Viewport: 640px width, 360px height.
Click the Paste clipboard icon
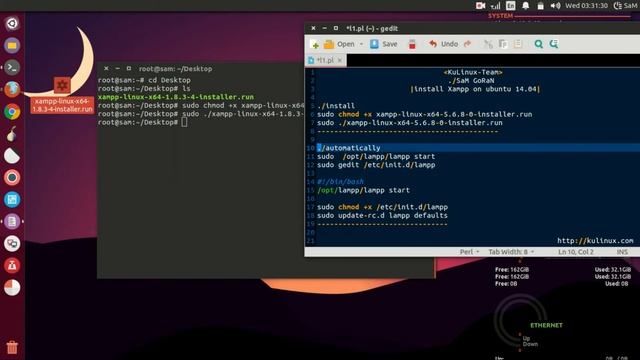click(x=518, y=44)
